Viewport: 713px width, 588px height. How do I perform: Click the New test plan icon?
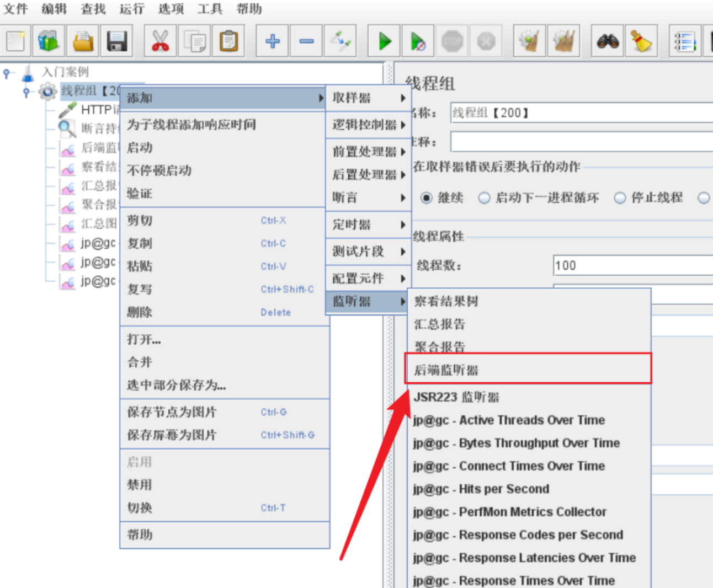pyautogui.click(x=15, y=41)
